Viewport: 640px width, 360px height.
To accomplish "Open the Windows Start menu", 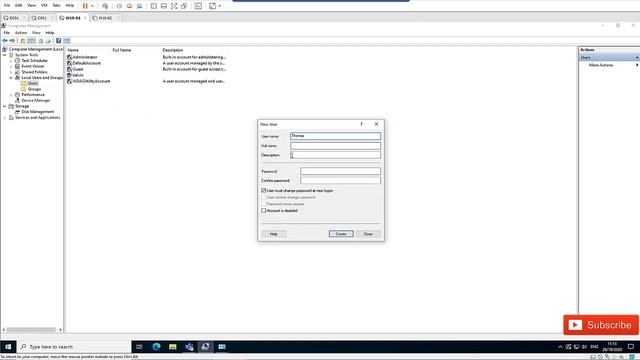I will pos(8,347).
